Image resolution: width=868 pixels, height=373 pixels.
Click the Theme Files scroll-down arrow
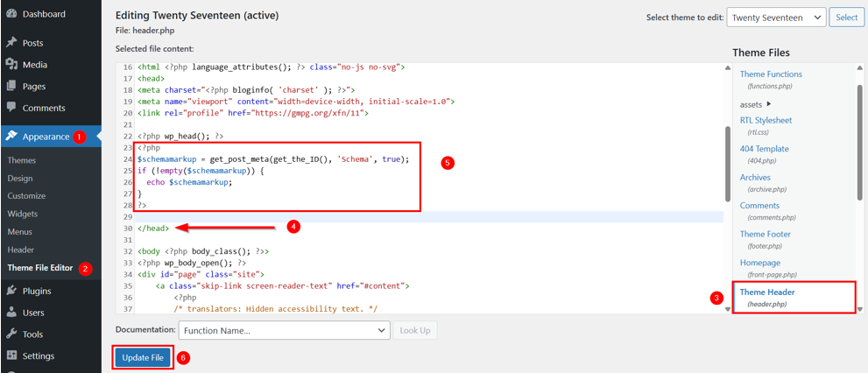(860, 309)
